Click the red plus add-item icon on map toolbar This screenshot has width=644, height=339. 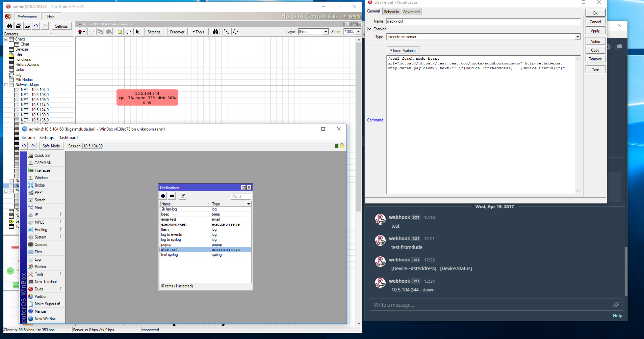tap(81, 32)
